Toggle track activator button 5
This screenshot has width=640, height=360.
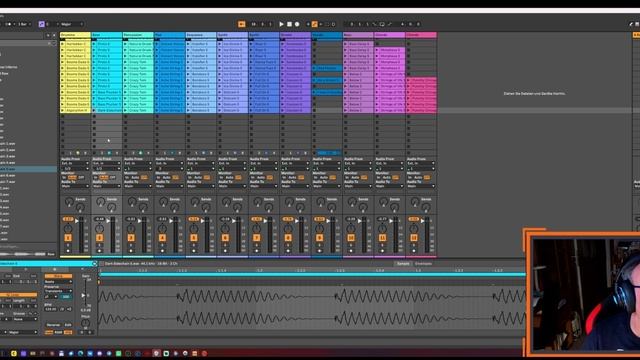click(193, 238)
